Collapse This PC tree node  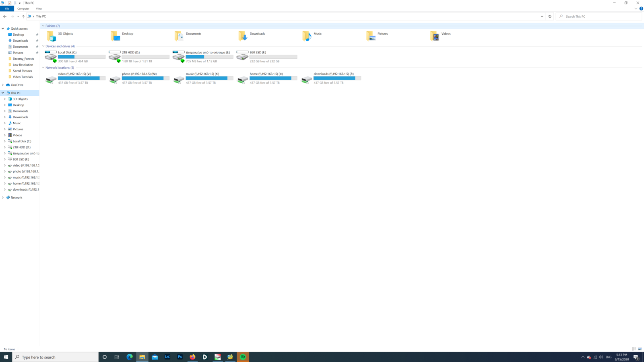[3, 93]
